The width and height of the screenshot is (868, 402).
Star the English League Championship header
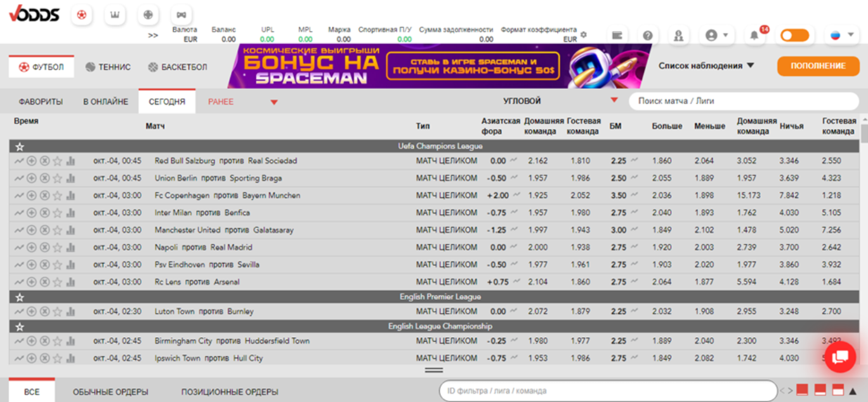(x=20, y=327)
